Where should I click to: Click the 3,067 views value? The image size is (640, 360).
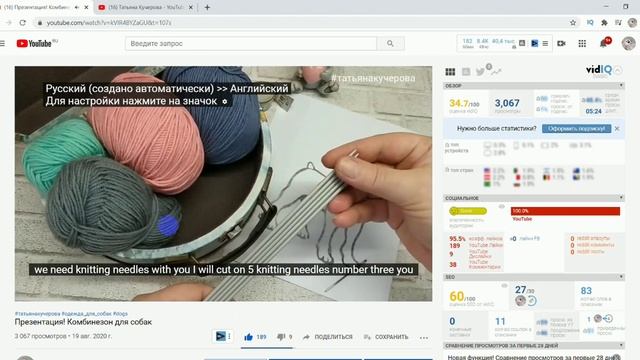(x=507, y=103)
